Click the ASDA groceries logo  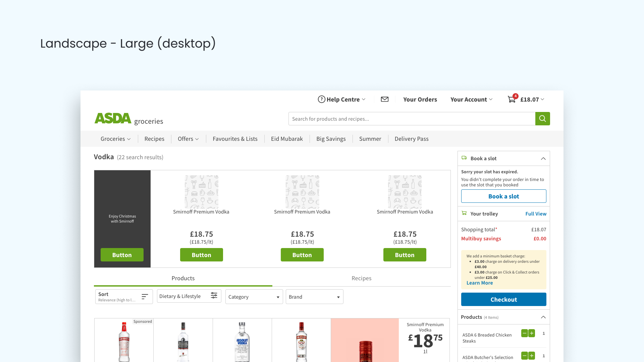click(x=129, y=119)
